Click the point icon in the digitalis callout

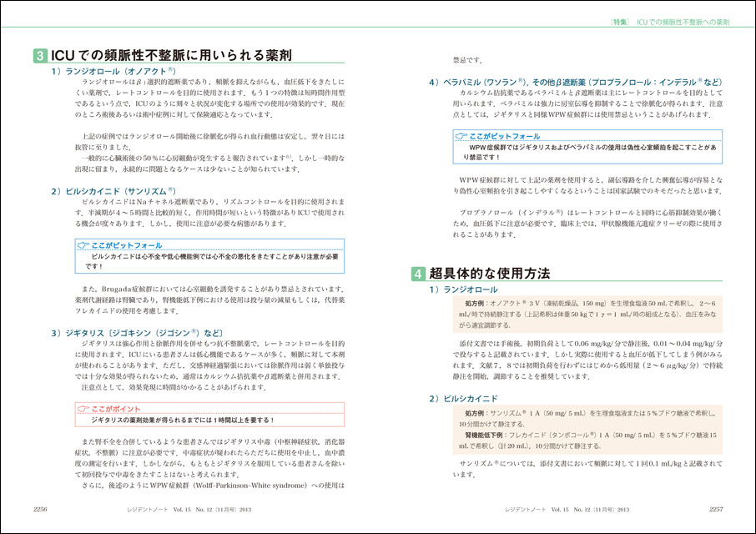click(82, 408)
